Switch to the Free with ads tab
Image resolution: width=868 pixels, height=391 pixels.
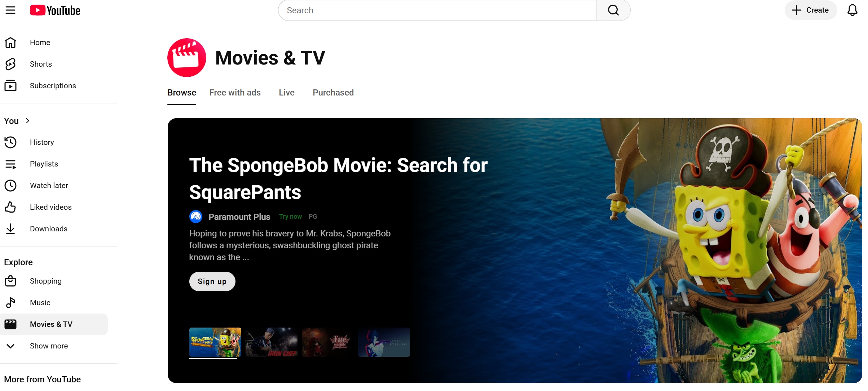235,93
